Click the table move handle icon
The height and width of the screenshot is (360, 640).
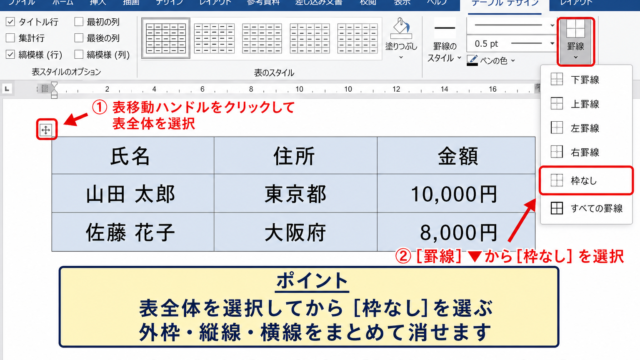pyautogui.click(x=46, y=130)
